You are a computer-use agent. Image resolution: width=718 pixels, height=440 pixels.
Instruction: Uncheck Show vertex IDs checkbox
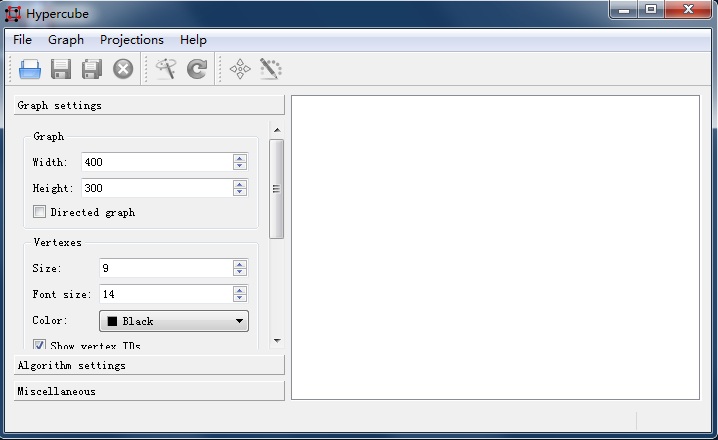39,344
